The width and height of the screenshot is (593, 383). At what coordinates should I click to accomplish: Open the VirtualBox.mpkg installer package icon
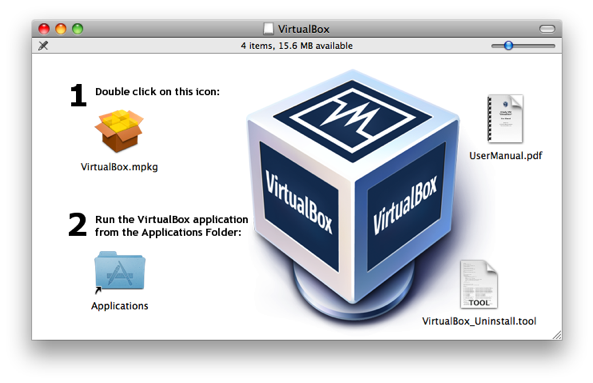(x=119, y=131)
